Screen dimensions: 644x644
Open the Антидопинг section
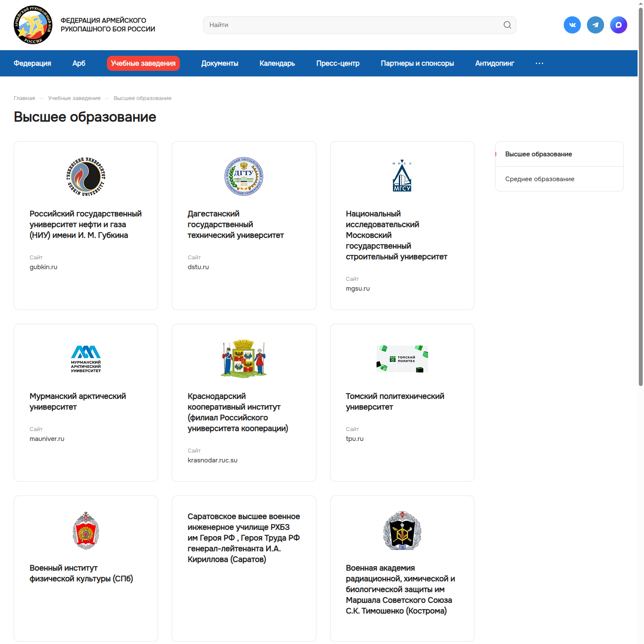(x=495, y=64)
